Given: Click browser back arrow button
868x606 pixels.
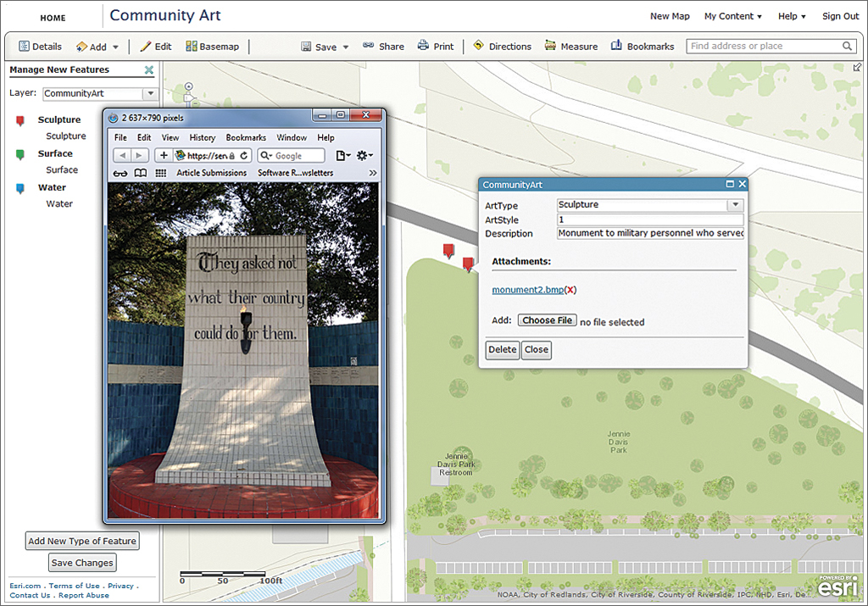Looking at the screenshot, I should pos(122,155).
